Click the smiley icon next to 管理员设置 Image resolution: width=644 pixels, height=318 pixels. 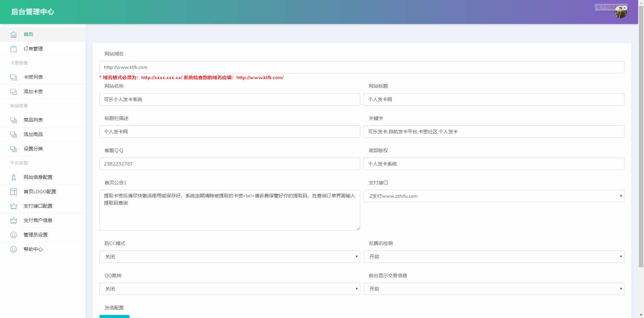click(14, 235)
